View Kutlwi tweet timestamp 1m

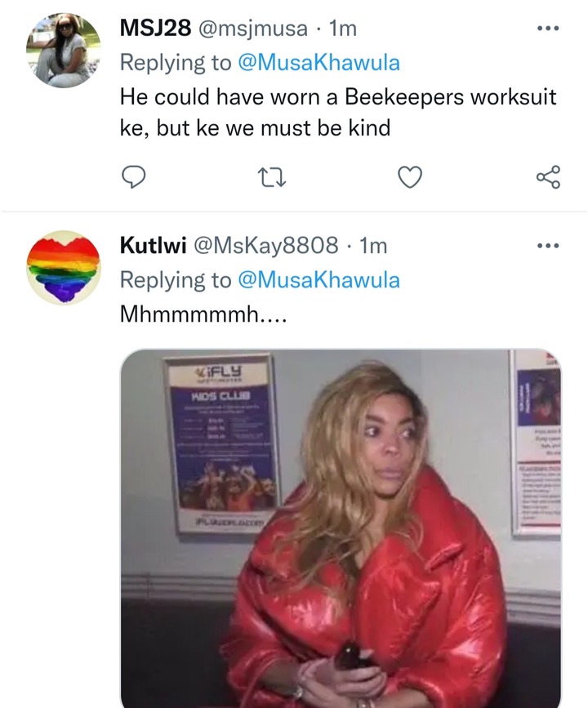coord(373,246)
